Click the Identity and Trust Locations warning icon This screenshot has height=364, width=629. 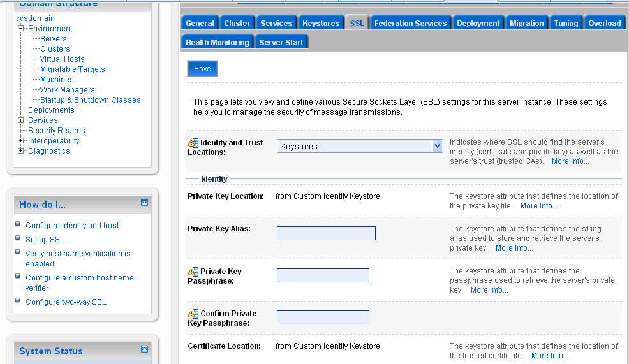pos(193,143)
